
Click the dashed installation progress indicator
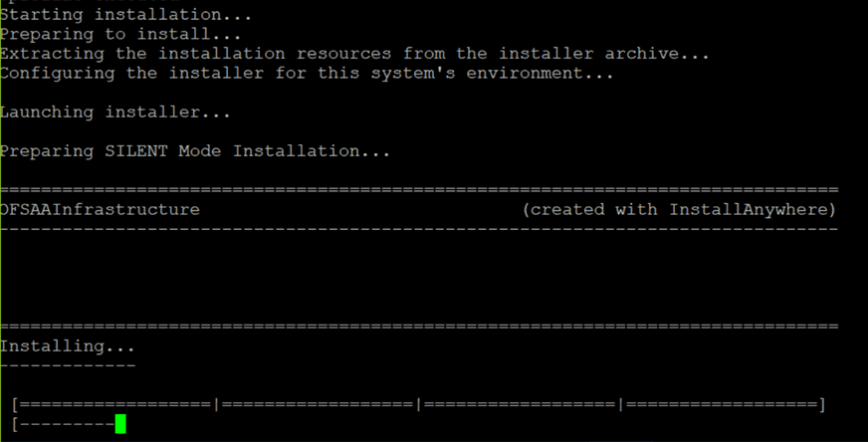pos(63,425)
